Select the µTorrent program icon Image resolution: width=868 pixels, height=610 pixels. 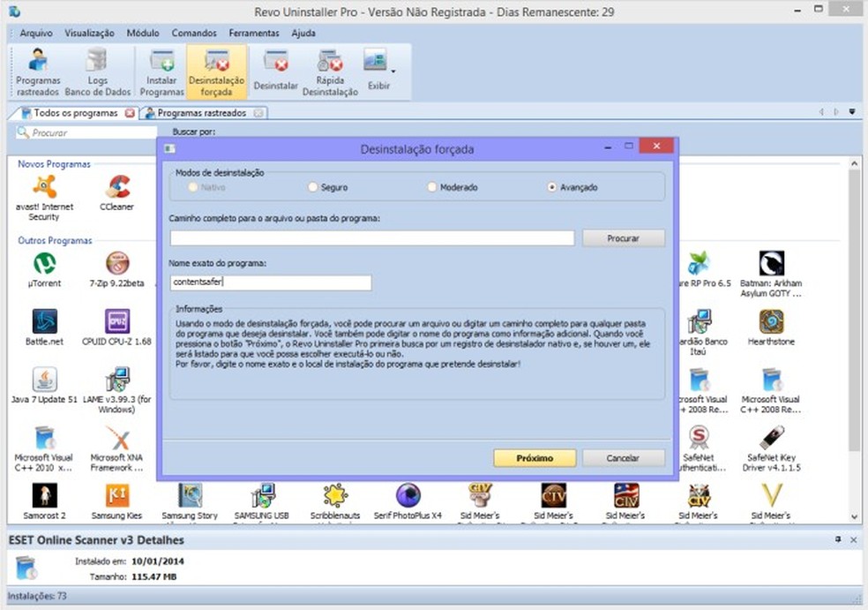click(x=44, y=265)
